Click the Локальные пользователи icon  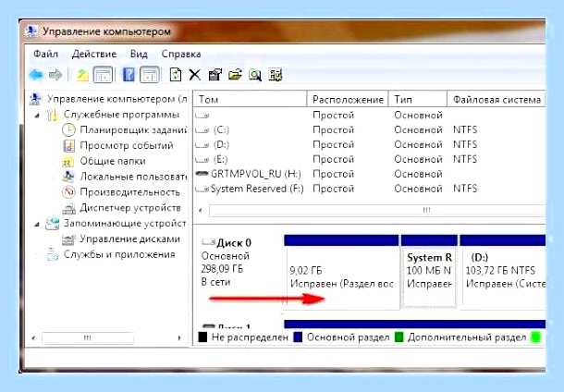[x=68, y=177]
